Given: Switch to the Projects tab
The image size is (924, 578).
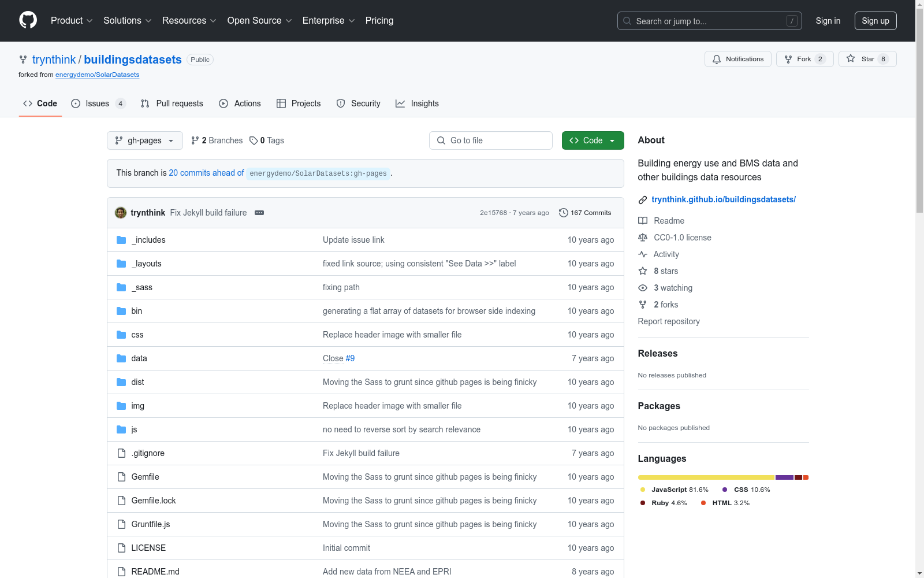Looking at the screenshot, I should (x=299, y=103).
